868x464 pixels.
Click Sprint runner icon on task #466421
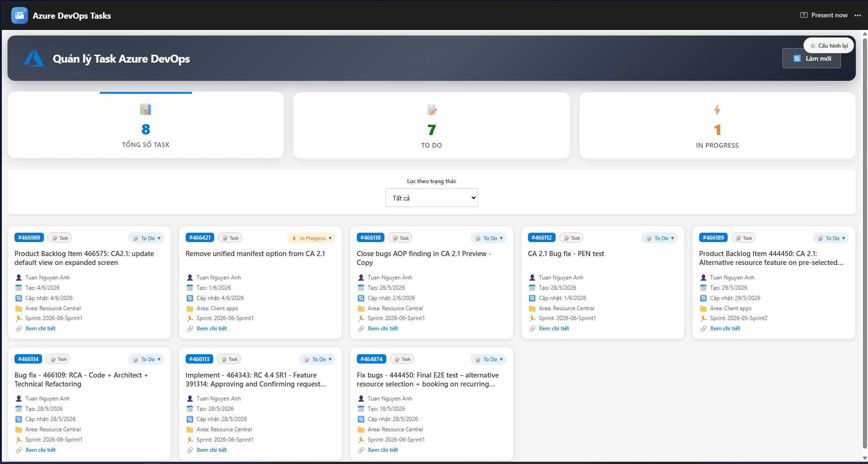(x=190, y=318)
